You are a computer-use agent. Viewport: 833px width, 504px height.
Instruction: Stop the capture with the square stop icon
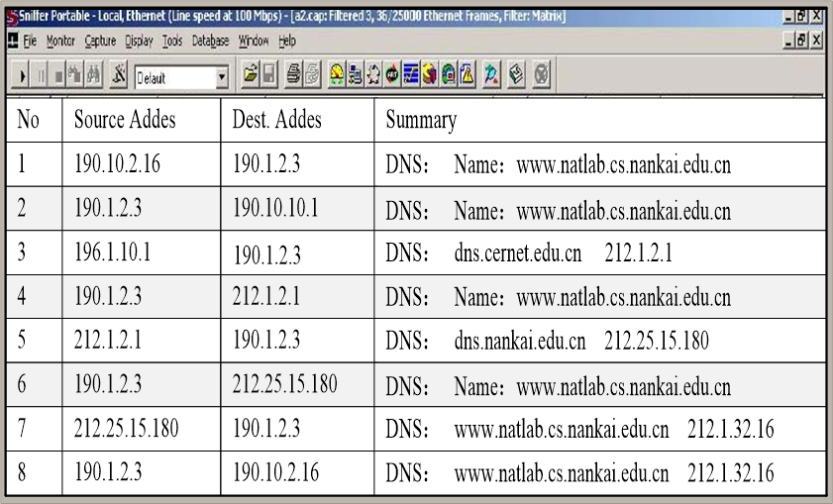pos(58,75)
